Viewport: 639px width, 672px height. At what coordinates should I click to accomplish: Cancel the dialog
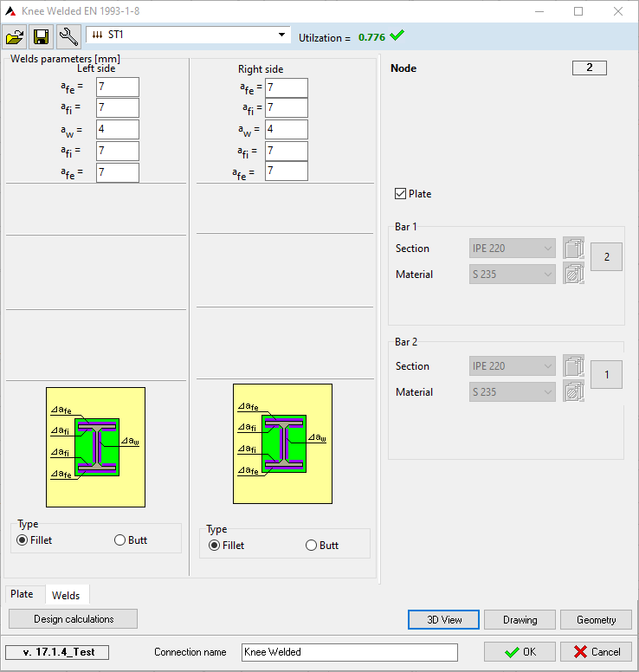coord(597,652)
